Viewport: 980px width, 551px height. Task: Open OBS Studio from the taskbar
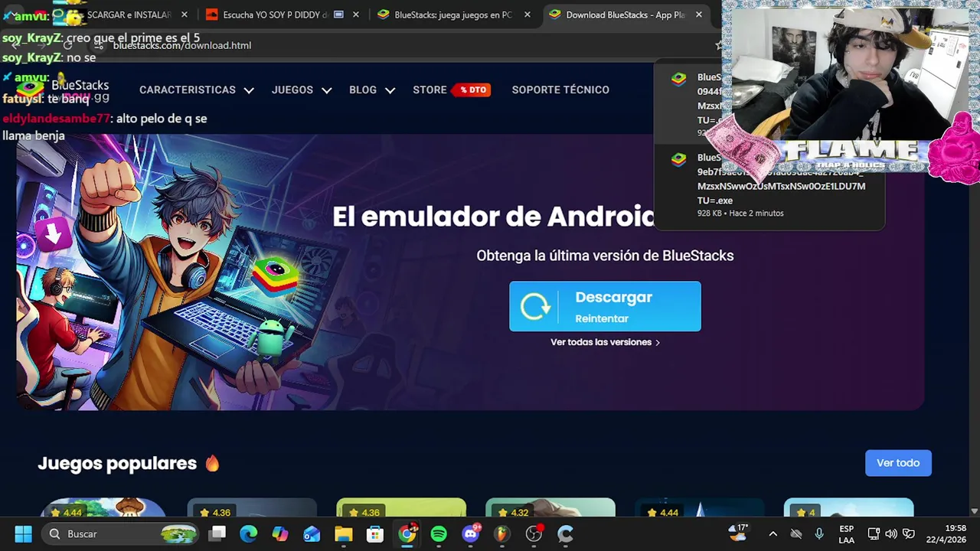click(x=534, y=534)
